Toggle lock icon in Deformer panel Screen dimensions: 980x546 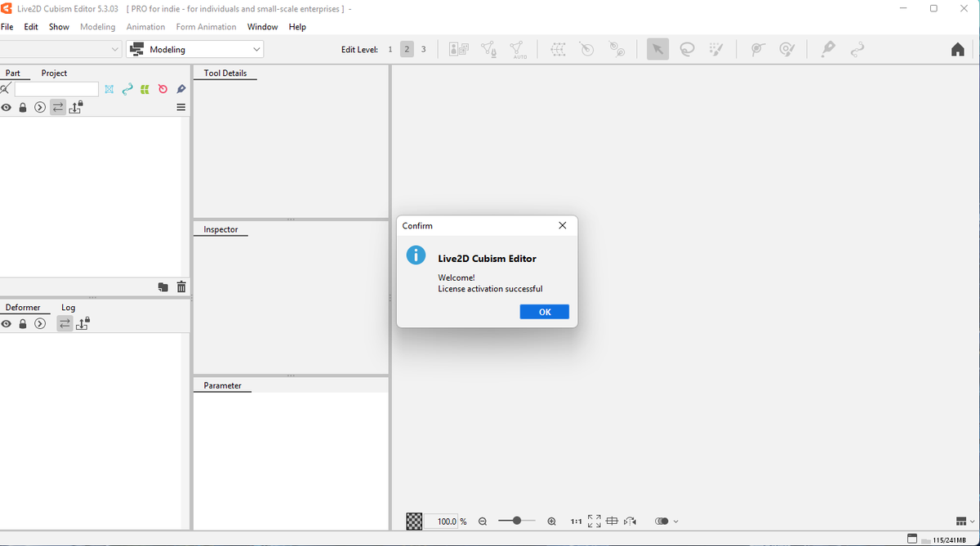[x=23, y=324]
